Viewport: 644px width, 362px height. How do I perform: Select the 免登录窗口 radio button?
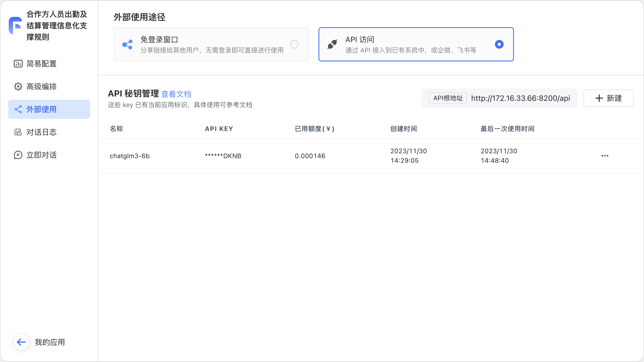point(294,44)
